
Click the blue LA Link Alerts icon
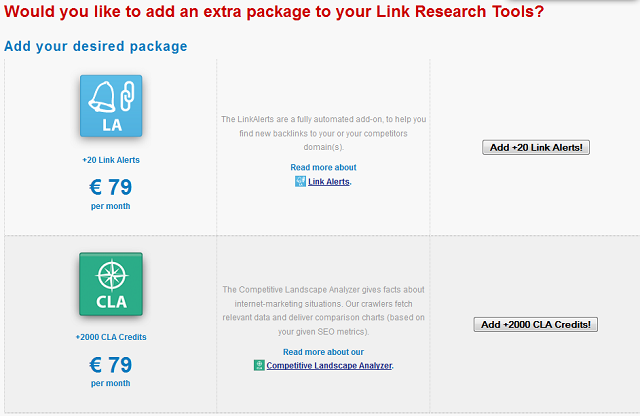(111, 106)
